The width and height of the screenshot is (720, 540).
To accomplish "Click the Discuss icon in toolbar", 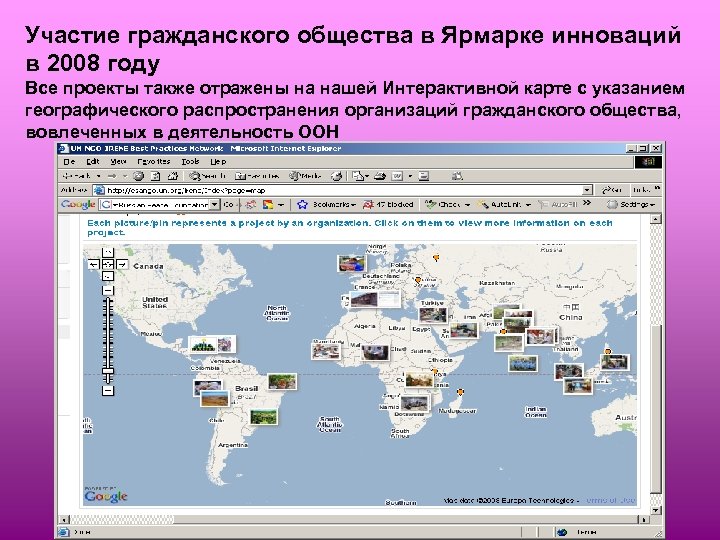I will [x=423, y=176].
